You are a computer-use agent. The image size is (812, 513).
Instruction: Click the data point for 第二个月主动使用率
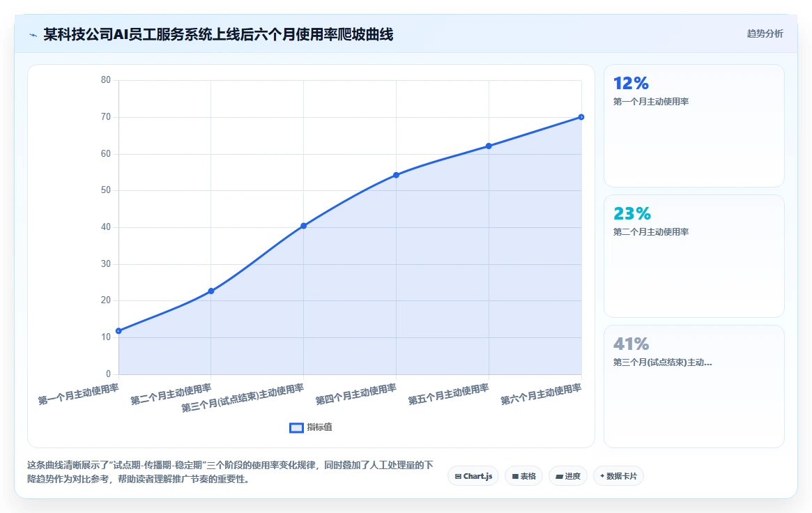[x=211, y=291]
